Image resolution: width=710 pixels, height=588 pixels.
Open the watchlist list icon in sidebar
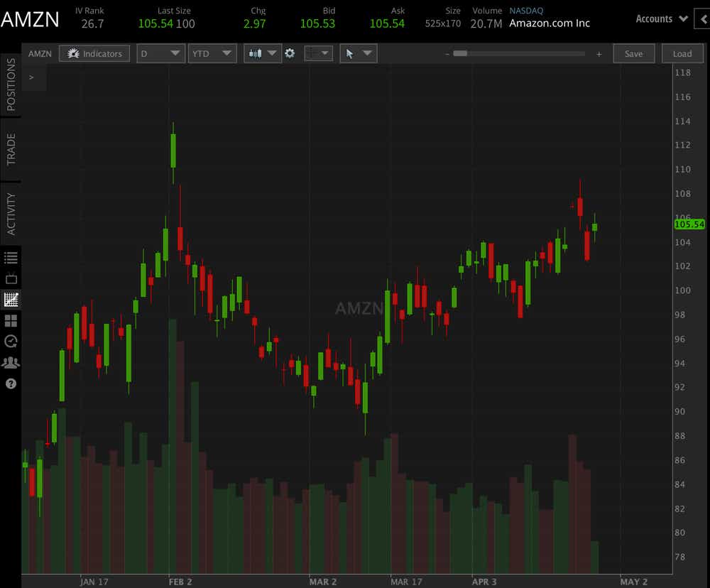(11, 258)
